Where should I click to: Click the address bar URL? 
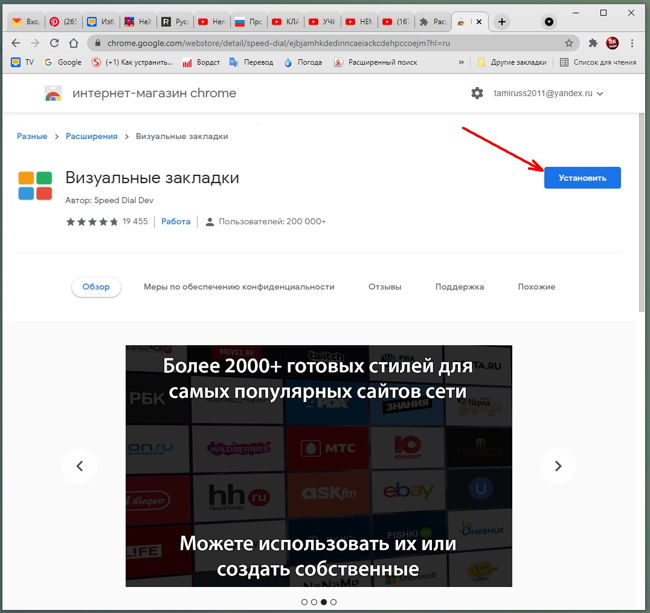point(279,43)
